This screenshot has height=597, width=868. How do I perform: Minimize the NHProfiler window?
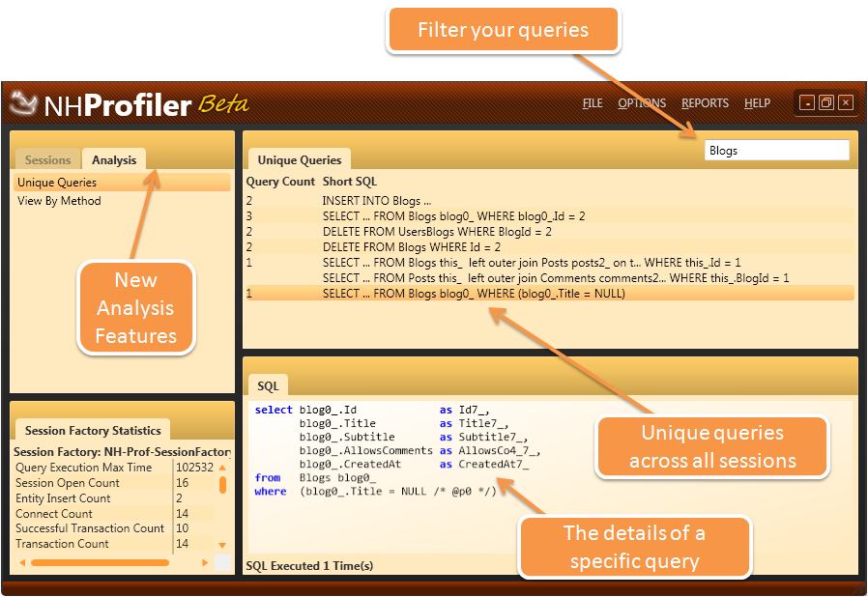point(807,102)
